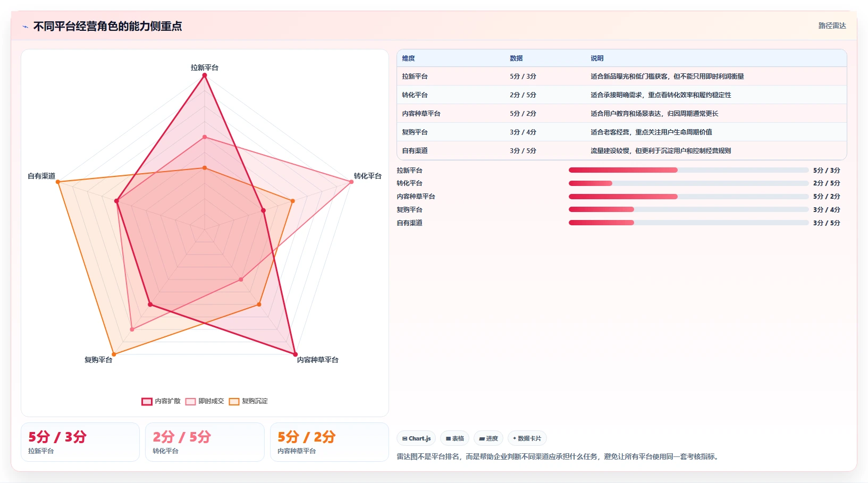
Task: Toggle the 内容扩散 legend swatch
Action: 147,401
